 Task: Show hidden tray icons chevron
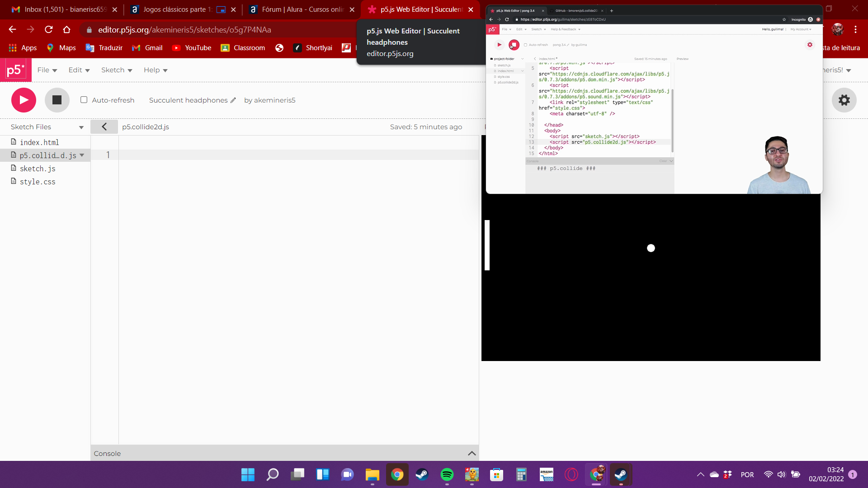click(700, 474)
